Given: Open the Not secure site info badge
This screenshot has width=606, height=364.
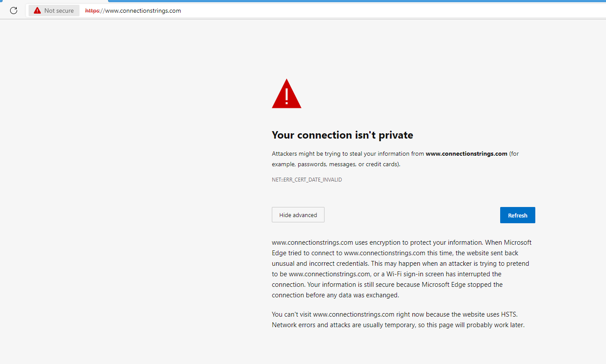Looking at the screenshot, I should tap(54, 11).
